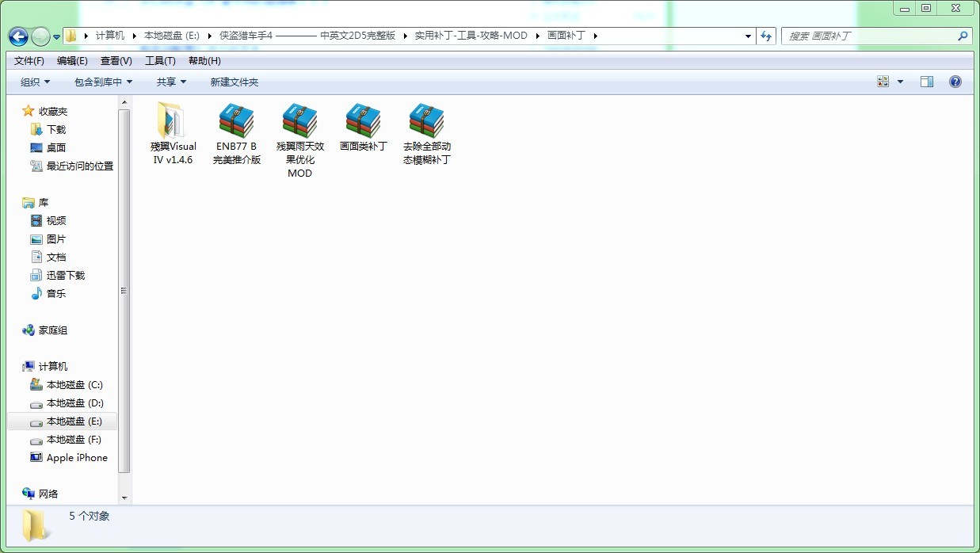Screen dimensions: 980x553
Task: Select the 残翼雨天效果优化MOD archive icon
Action: [x=299, y=120]
